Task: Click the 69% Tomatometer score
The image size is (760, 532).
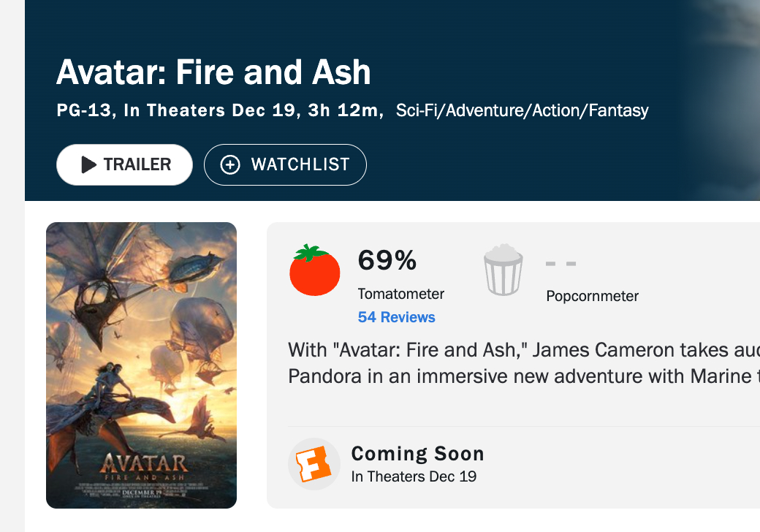Action: point(387,260)
